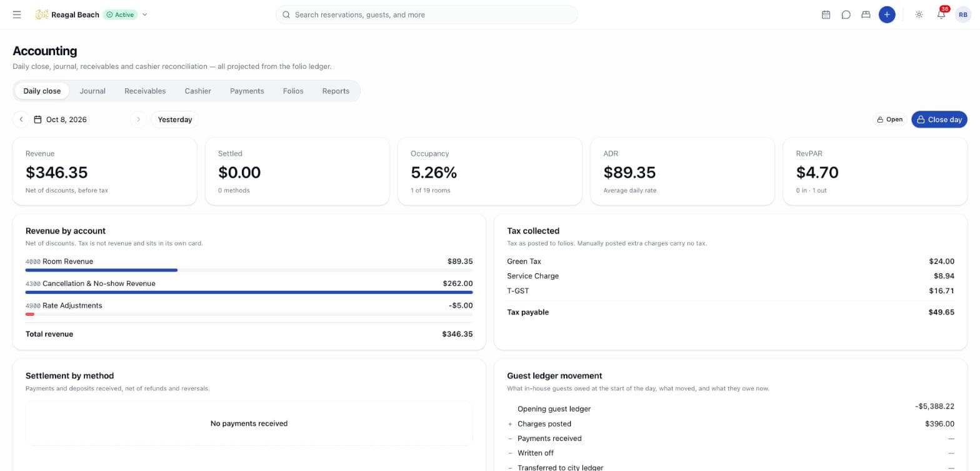The height and width of the screenshot is (471, 980).
Task: Open the Oct 8, 2026 date picker
Action: 79,119
